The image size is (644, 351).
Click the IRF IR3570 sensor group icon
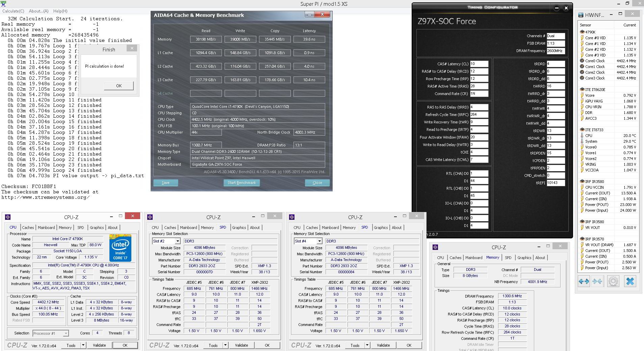point(582,239)
